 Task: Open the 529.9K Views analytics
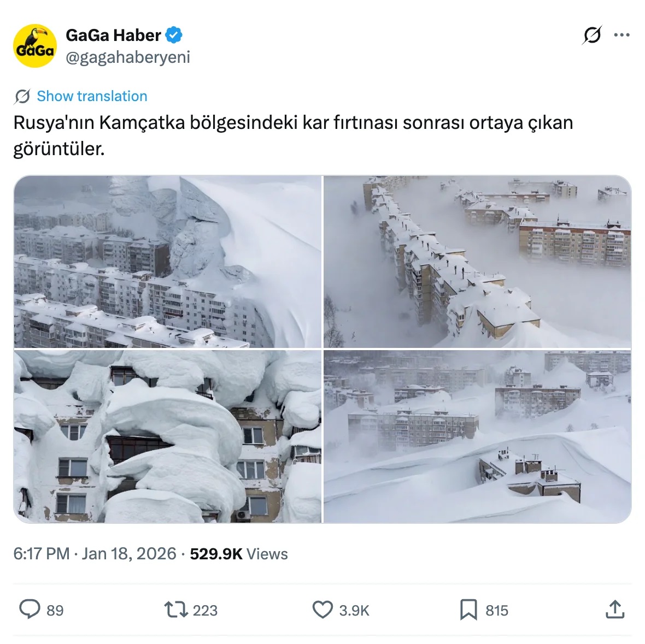(x=238, y=553)
